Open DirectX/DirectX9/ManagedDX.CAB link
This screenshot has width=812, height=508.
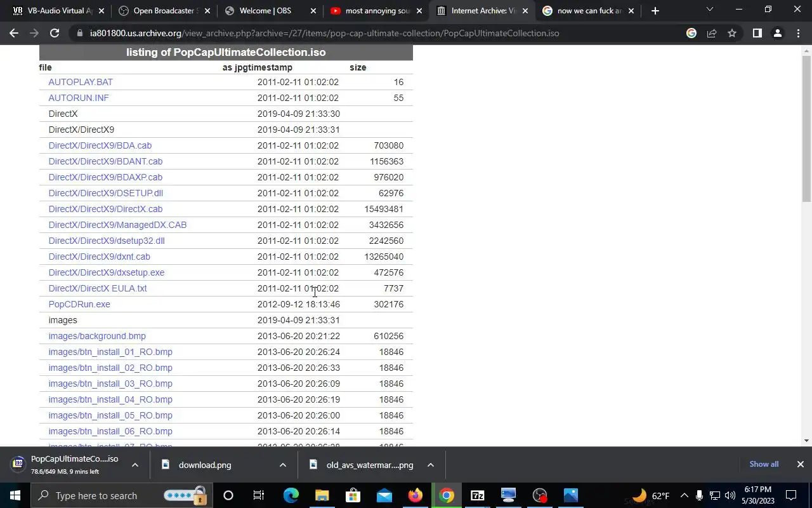click(117, 225)
